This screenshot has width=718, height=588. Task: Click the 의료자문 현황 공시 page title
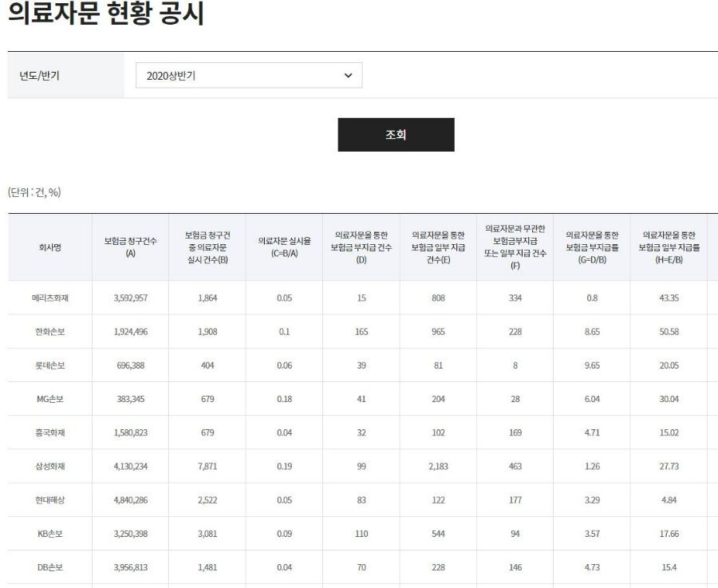pos(106,14)
